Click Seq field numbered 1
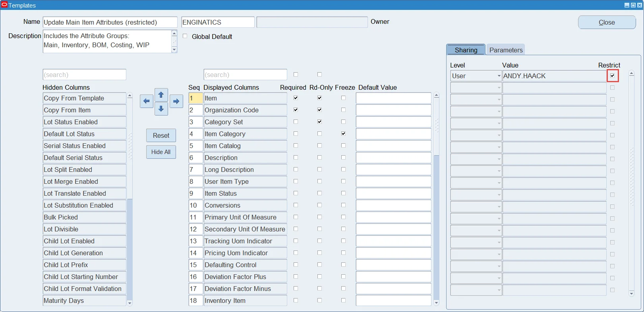 (x=195, y=98)
